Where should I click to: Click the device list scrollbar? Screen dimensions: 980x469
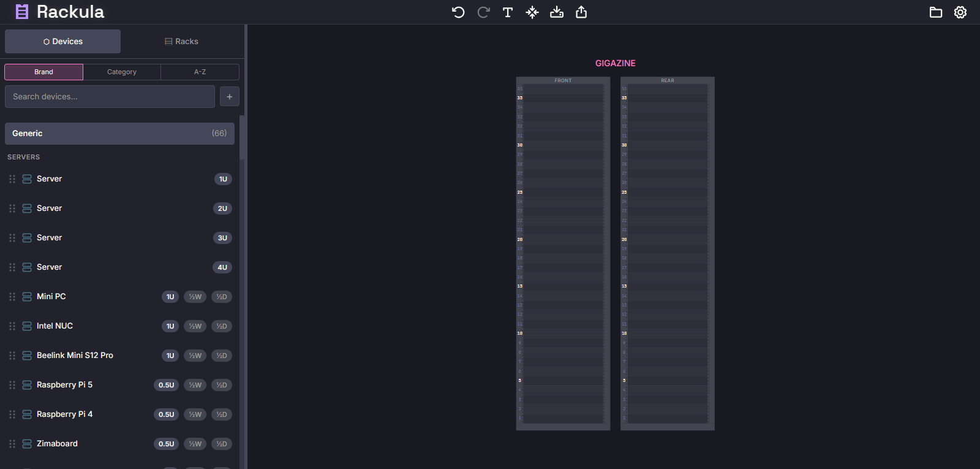(242, 138)
